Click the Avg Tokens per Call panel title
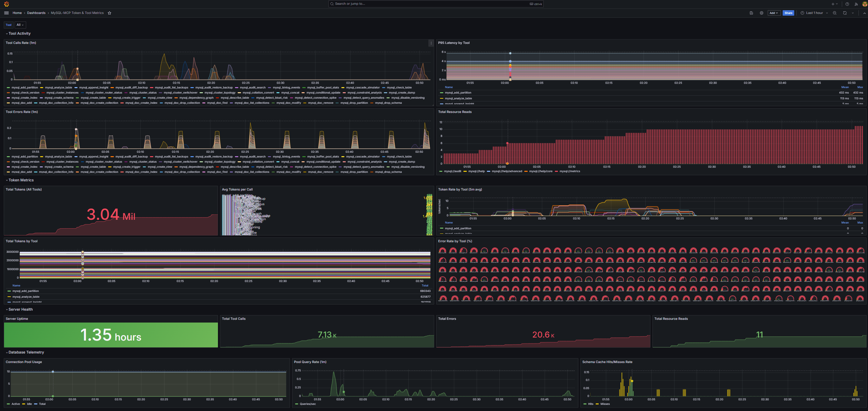Image resolution: width=868 pixels, height=411 pixels. pos(237,190)
